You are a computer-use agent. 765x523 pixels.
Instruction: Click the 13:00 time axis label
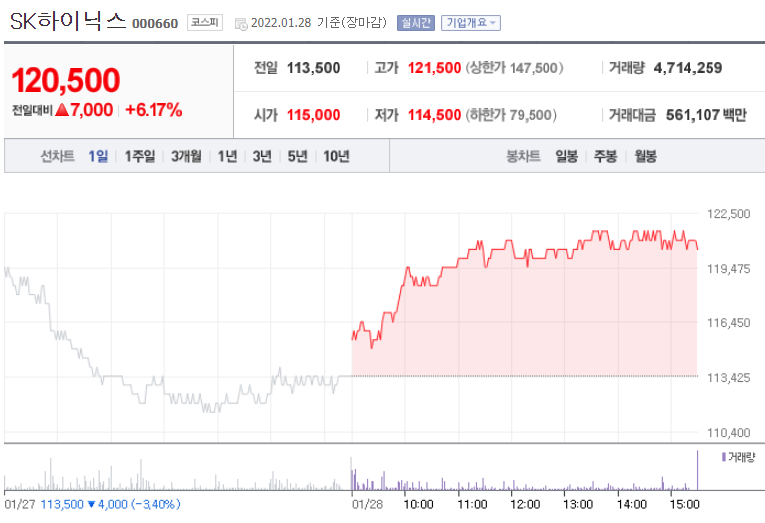click(x=578, y=504)
